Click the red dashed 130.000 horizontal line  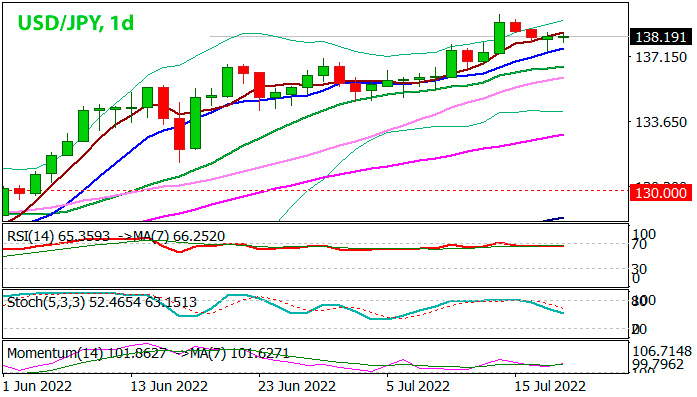click(316, 191)
